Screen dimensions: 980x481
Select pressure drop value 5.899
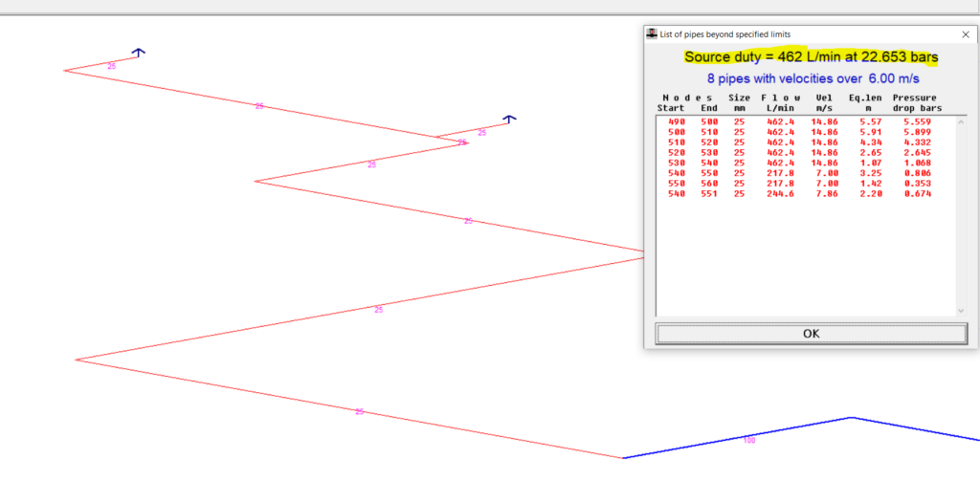coord(918,132)
